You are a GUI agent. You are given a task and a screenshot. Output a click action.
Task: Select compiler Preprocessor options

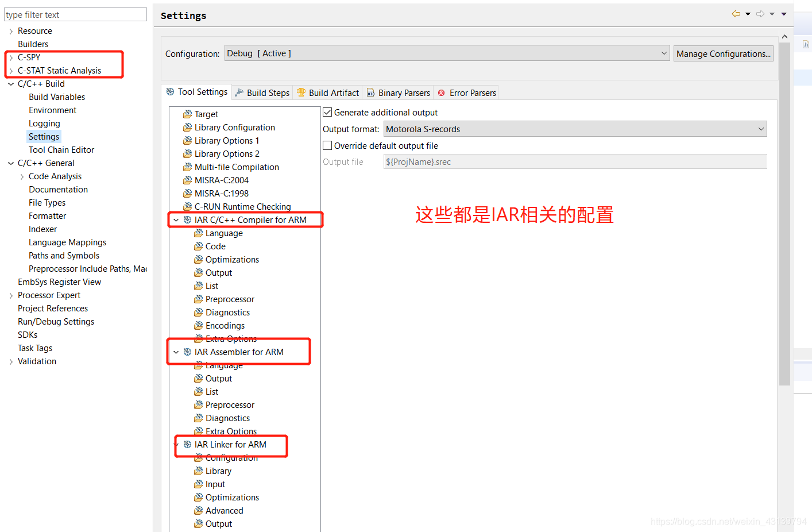(x=230, y=299)
